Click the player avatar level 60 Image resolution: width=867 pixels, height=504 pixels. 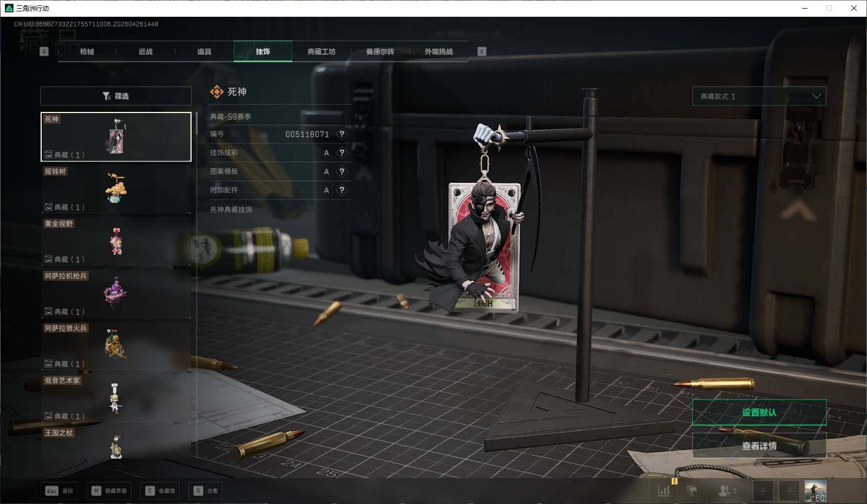(815, 491)
